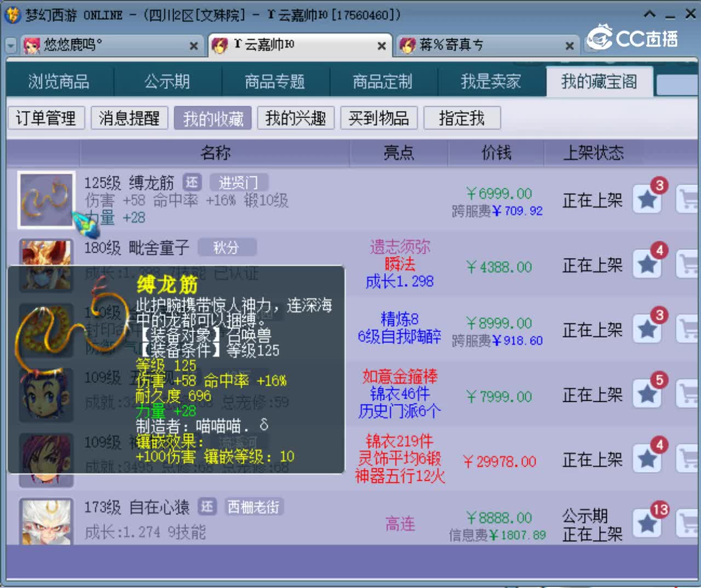Image resolution: width=701 pixels, height=588 pixels.
Task: Click the 缚龙筋 bracelet item thumbnail
Action: coord(46,200)
